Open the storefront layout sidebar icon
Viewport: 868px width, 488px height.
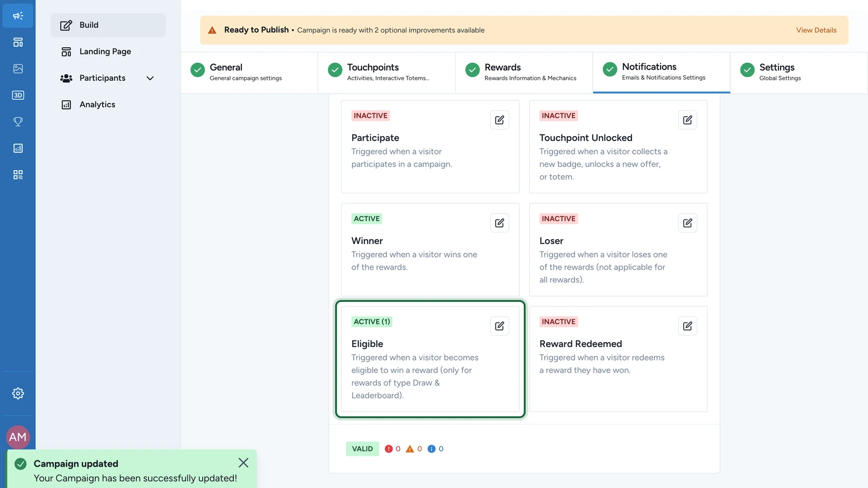18,42
